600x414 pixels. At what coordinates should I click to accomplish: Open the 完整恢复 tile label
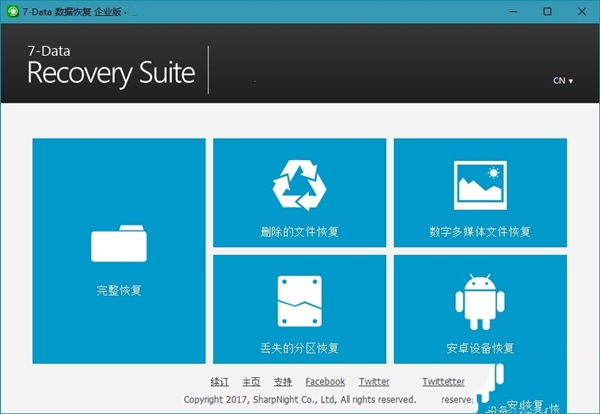point(119,290)
